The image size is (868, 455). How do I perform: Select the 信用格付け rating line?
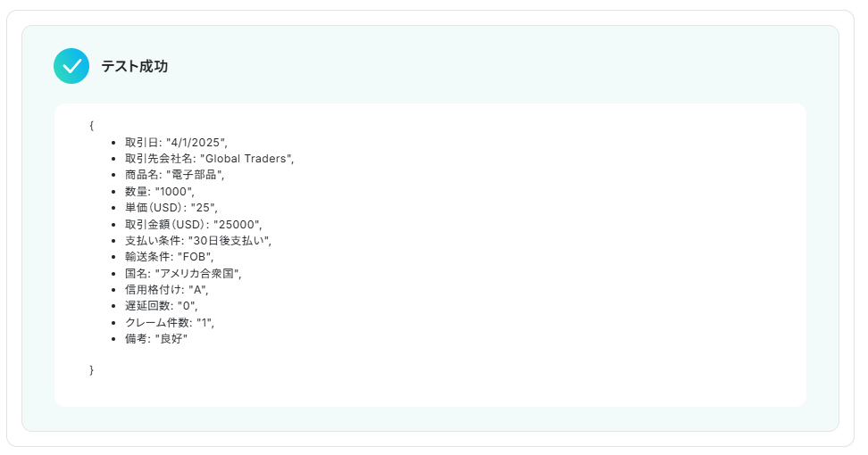pyautogui.click(x=166, y=290)
